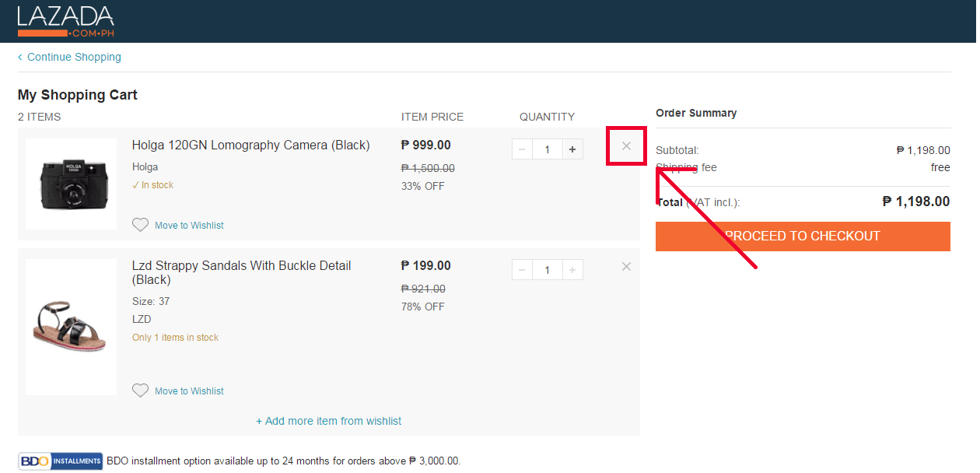Decrease quantity of Lzd Strappy Sandals

pos(522,270)
